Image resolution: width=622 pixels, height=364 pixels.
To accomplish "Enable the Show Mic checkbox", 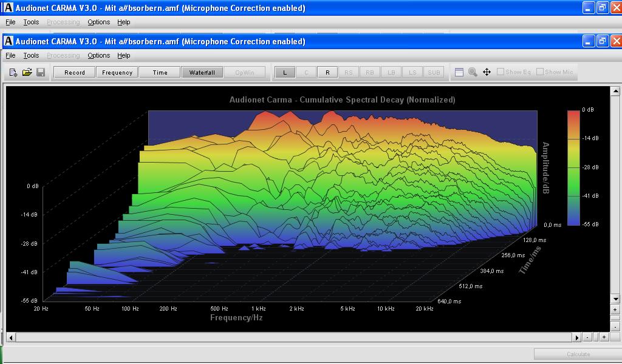I will tap(540, 72).
